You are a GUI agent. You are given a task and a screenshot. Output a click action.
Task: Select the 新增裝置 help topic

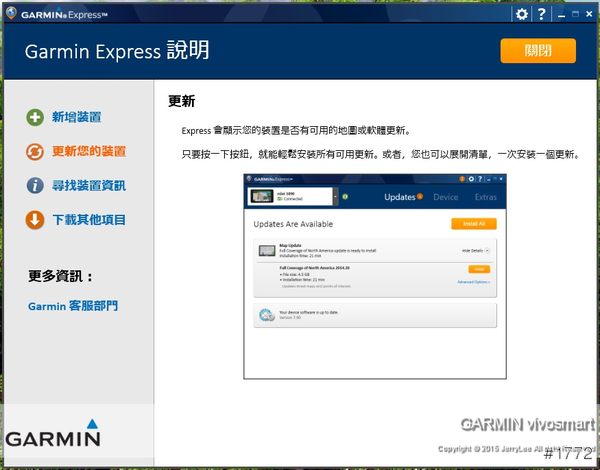(77, 117)
